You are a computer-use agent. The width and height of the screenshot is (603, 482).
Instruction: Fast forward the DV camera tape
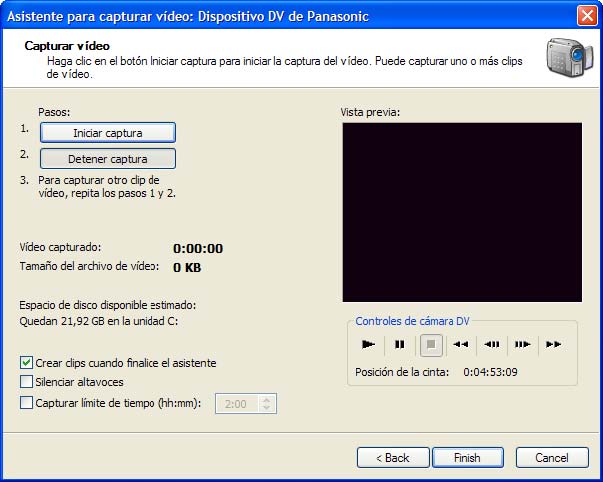tap(553, 344)
